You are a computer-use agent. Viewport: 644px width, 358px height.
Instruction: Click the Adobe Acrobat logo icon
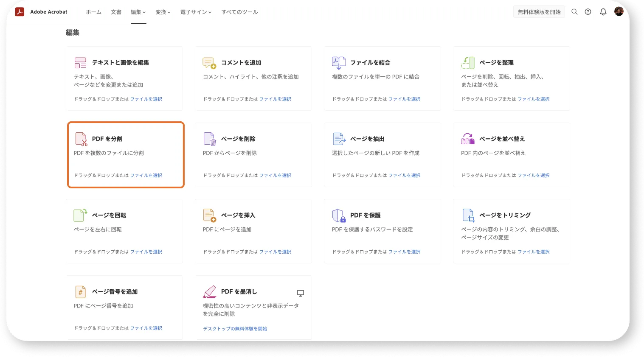point(20,12)
